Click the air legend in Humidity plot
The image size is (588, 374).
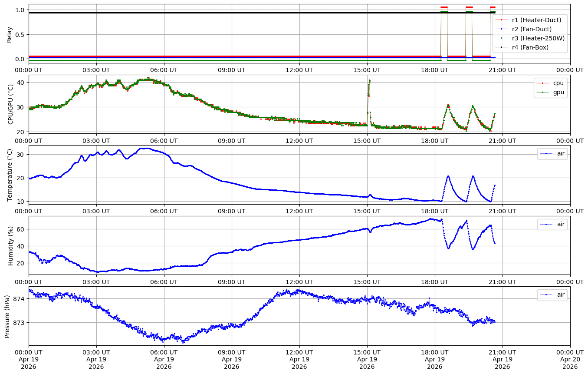coord(560,224)
